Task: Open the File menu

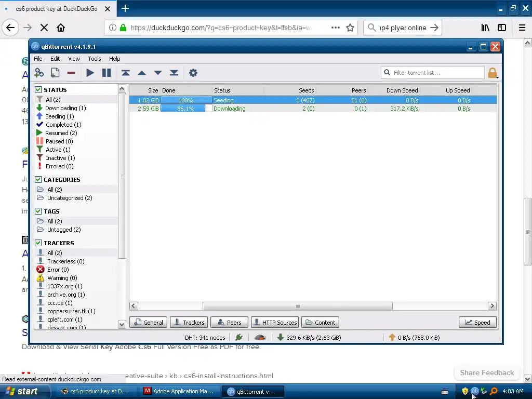Action: pos(38,59)
